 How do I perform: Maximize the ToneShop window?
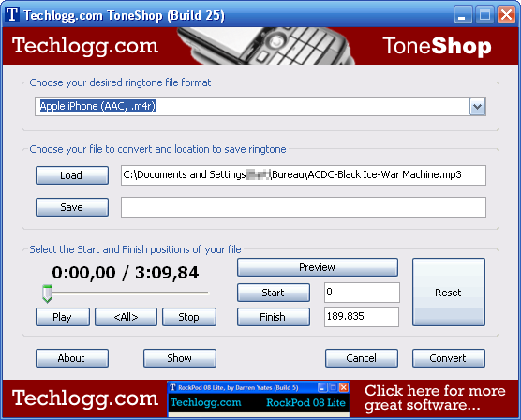[x=484, y=15]
